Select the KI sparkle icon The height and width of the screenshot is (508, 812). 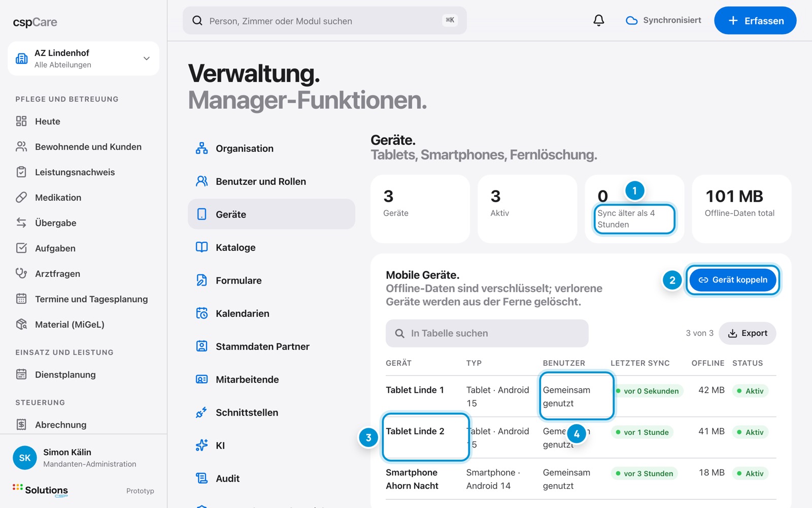201,446
